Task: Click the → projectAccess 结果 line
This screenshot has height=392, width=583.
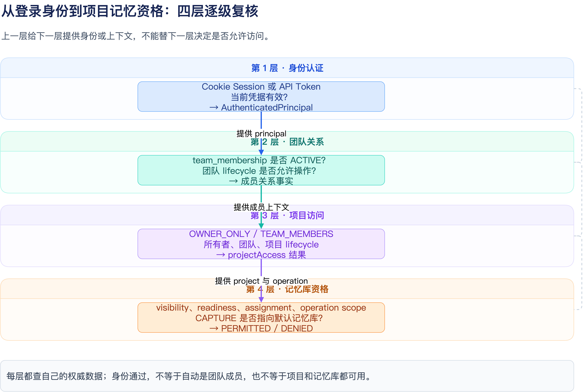Action: click(261, 255)
